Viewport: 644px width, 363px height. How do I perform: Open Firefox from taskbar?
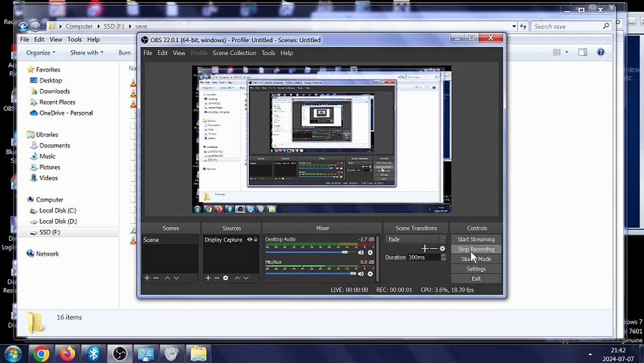pyautogui.click(x=67, y=354)
